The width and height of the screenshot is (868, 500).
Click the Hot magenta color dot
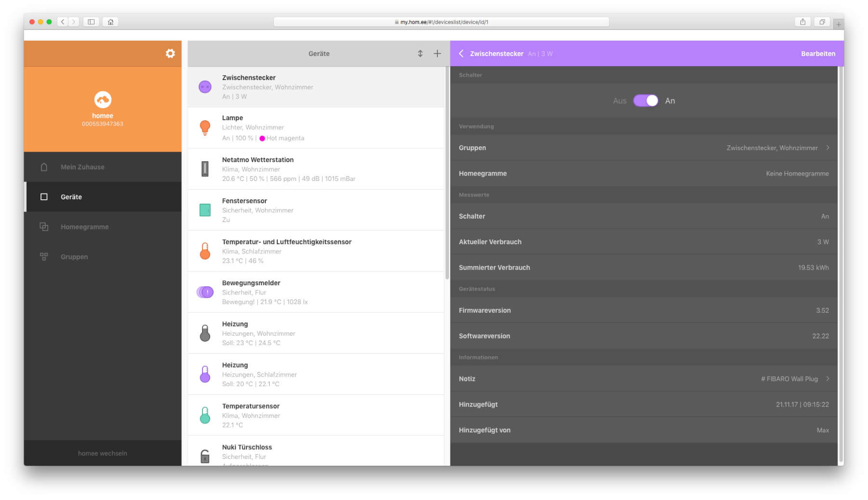click(262, 139)
